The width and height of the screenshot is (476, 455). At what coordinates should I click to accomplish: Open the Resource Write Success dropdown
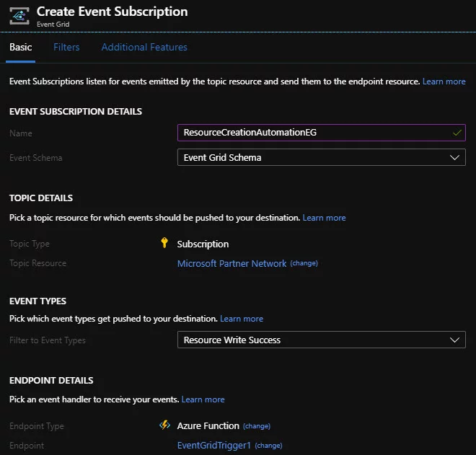tap(321, 340)
